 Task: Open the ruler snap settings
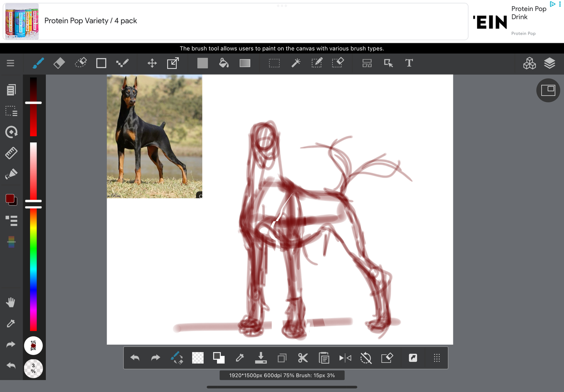pos(11,153)
